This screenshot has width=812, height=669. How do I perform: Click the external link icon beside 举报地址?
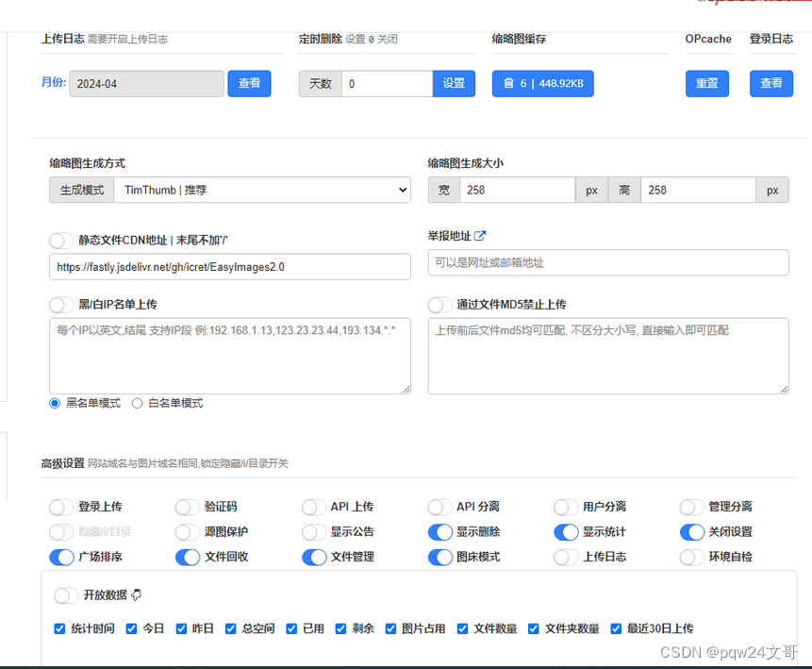click(480, 236)
